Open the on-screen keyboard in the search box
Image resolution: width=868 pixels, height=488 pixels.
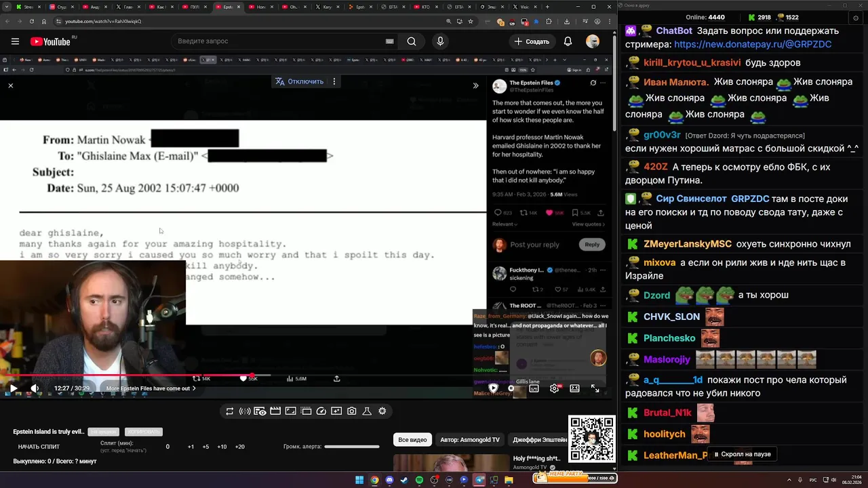(x=390, y=41)
